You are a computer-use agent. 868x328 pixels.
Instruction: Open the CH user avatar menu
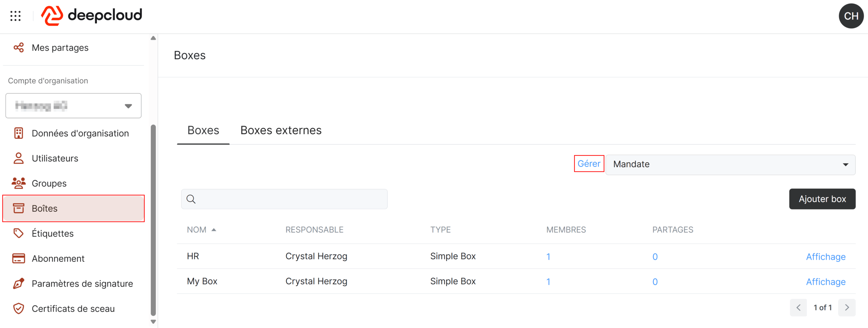(851, 16)
